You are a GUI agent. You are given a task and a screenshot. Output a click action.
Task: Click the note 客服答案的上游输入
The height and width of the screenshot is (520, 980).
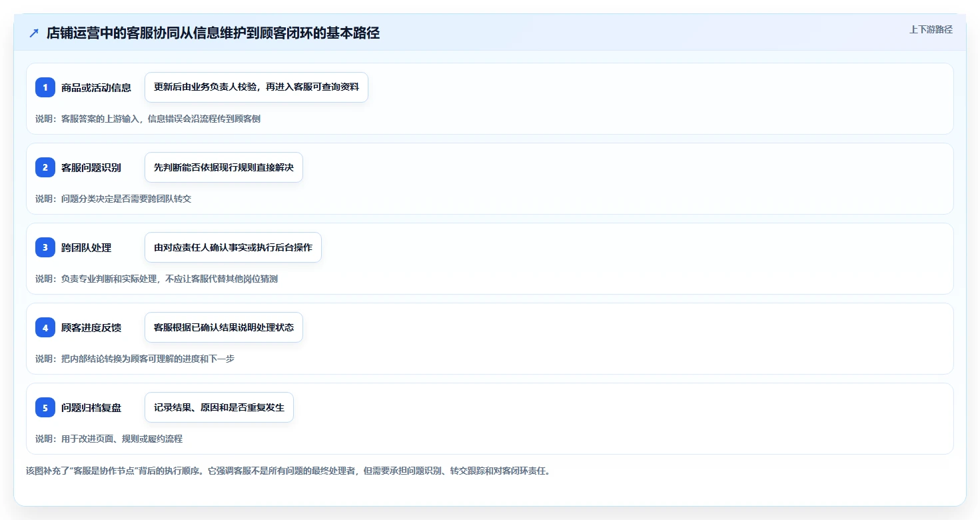[x=148, y=119]
